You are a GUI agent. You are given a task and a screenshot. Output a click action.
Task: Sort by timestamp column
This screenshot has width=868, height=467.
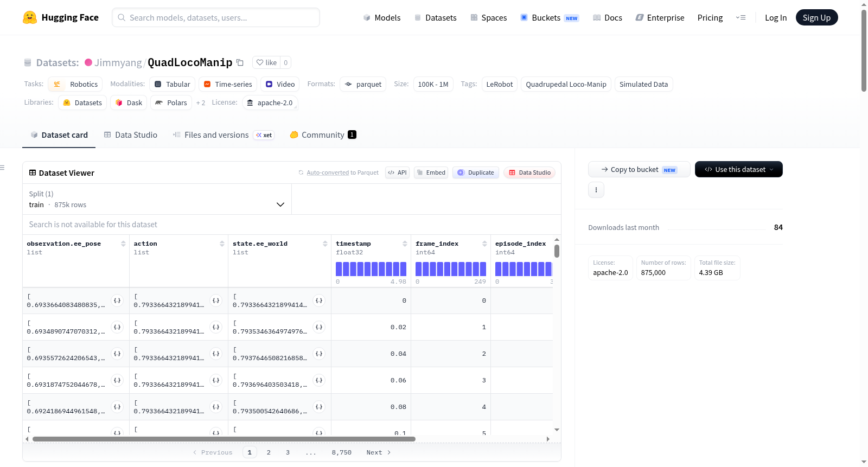pos(405,244)
